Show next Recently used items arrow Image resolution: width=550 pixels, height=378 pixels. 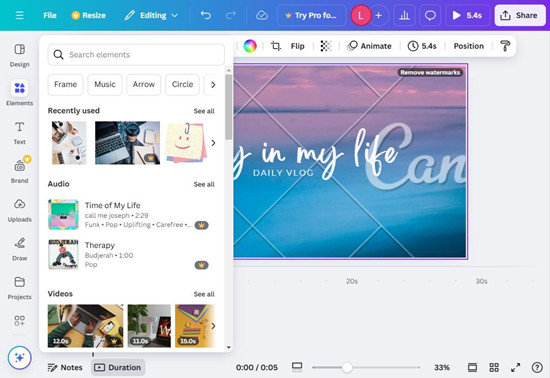tap(213, 143)
